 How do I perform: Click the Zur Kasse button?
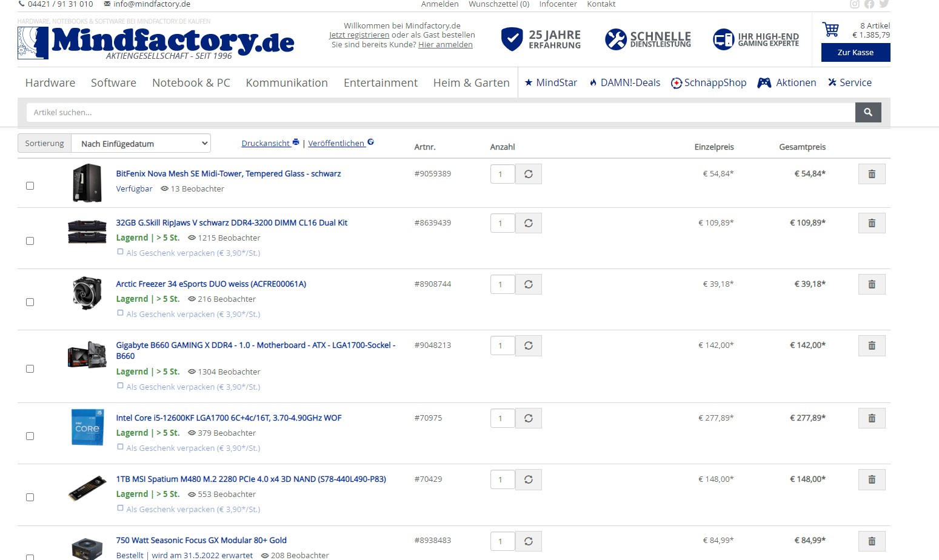pyautogui.click(x=855, y=52)
